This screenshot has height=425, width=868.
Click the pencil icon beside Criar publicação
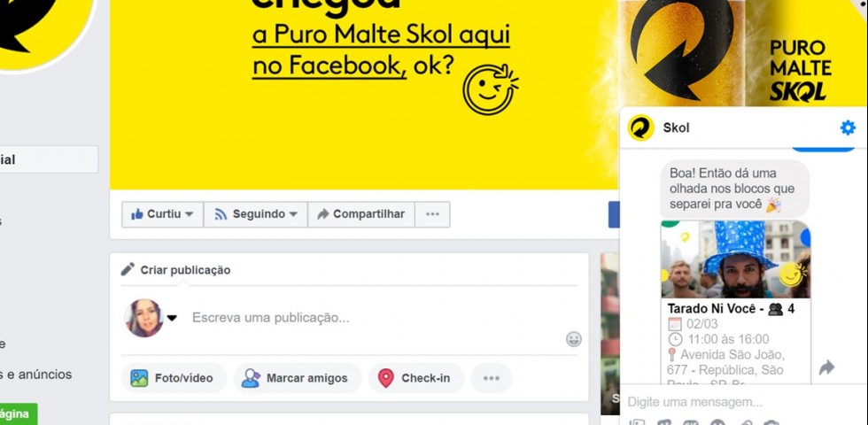click(x=128, y=269)
